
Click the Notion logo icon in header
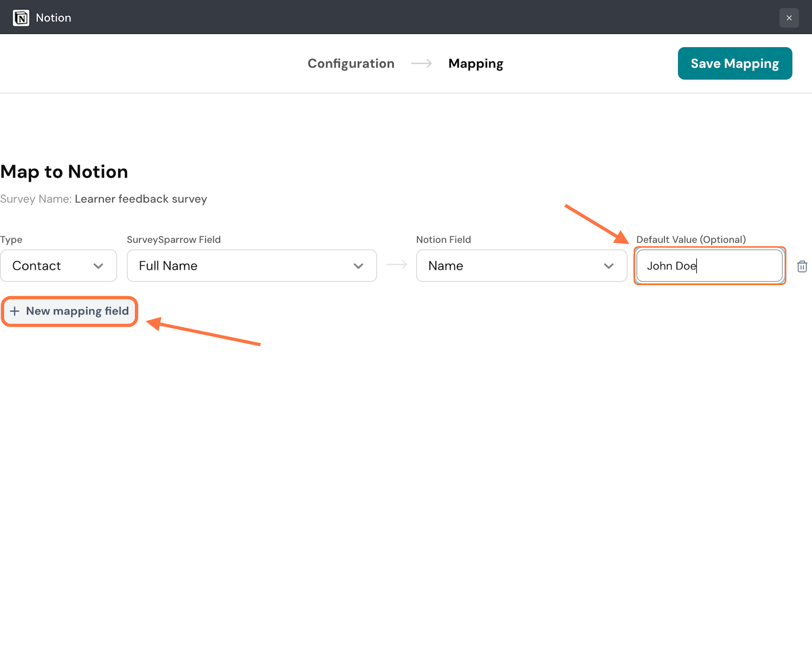(21, 18)
